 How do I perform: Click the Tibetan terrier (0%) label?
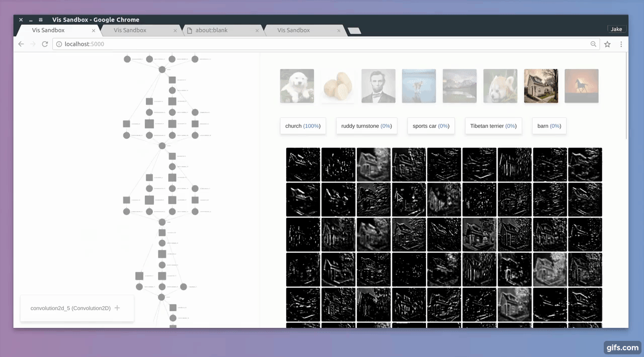(493, 126)
